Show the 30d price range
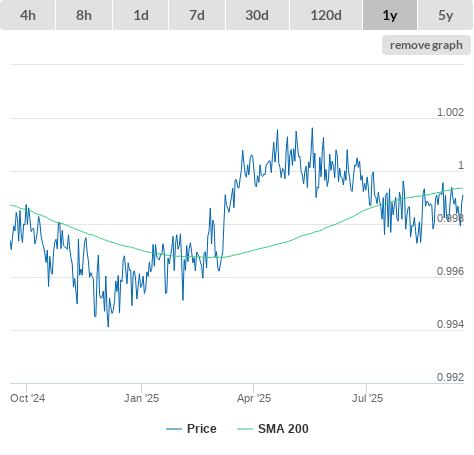 [x=257, y=15]
